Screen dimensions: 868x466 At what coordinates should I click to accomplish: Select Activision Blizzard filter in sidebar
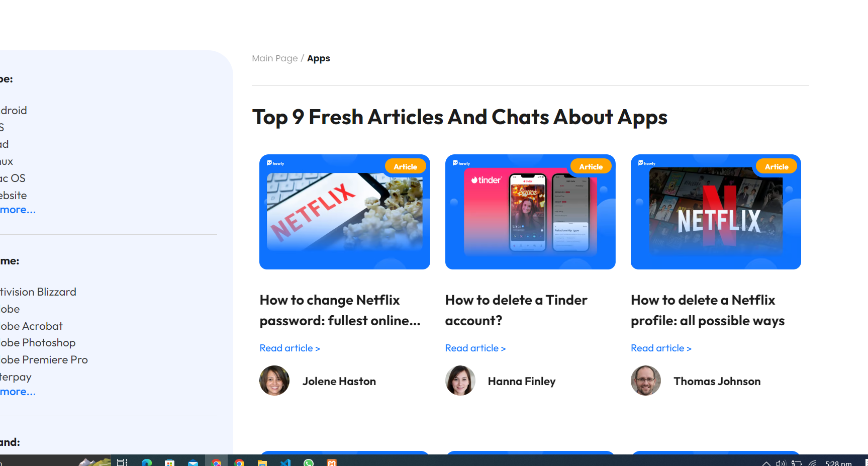pyautogui.click(x=38, y=292)
